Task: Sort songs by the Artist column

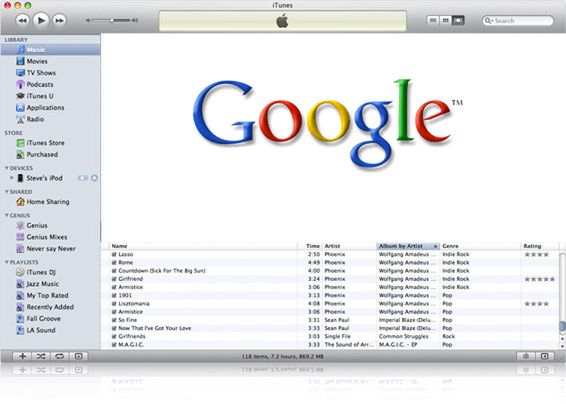Action: [x=349, y=246]
